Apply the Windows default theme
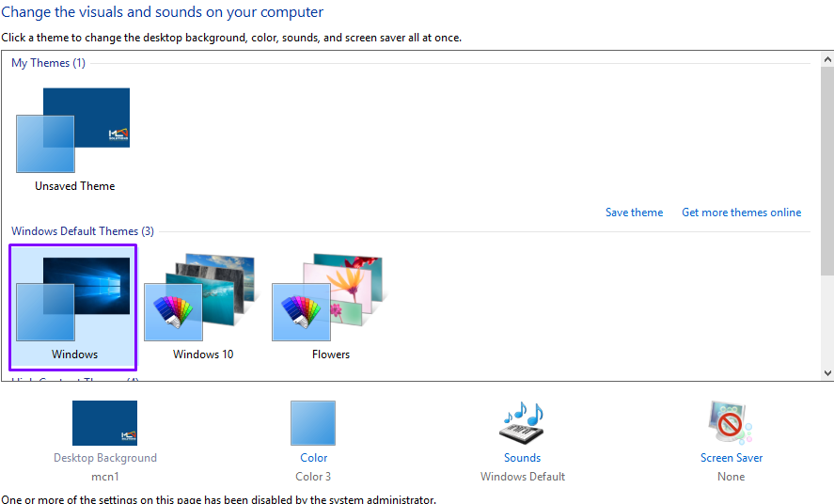The height and width of the screenshot is (504, 834). pyautogui.click(x=72, y=307)
